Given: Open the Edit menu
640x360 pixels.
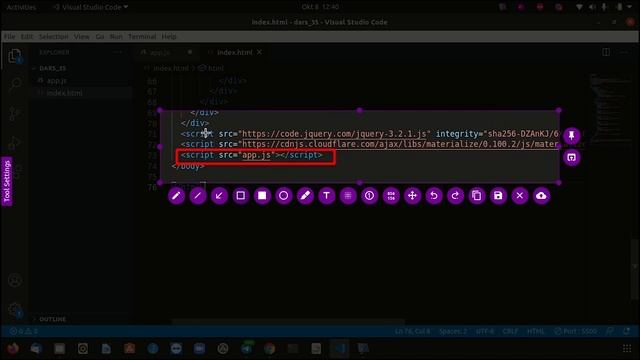Looking at the screenshot, I should pos(27,37).
